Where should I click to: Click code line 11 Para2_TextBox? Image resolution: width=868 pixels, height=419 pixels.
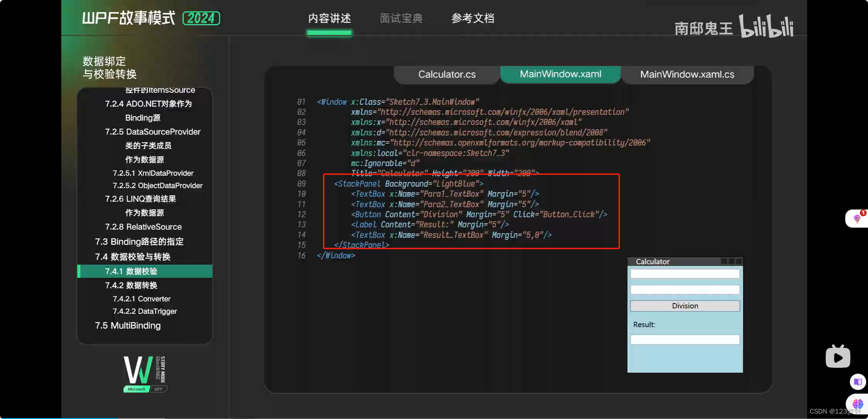[x=445, y=205]
